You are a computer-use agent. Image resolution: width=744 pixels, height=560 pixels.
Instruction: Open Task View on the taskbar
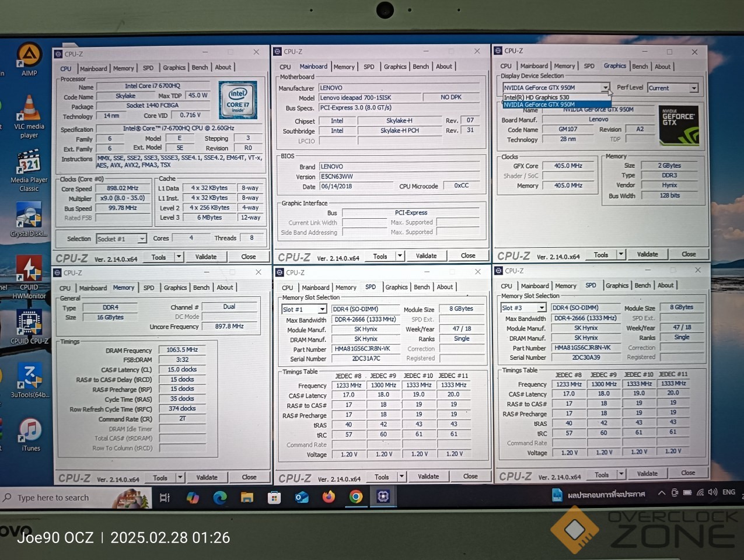(165, 498)
